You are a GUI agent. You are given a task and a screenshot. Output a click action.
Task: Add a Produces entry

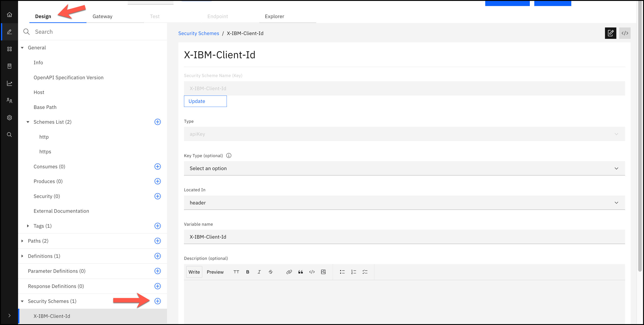tap(157, 181)
